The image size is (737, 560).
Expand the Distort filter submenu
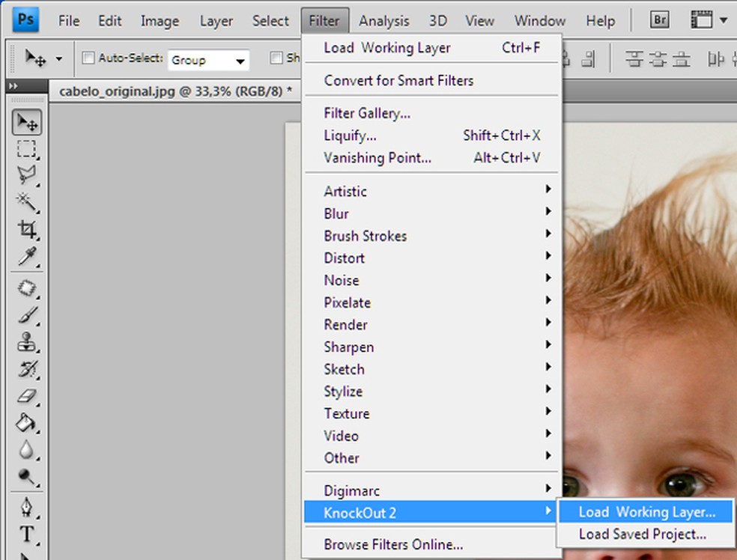[x=431, y=258]
